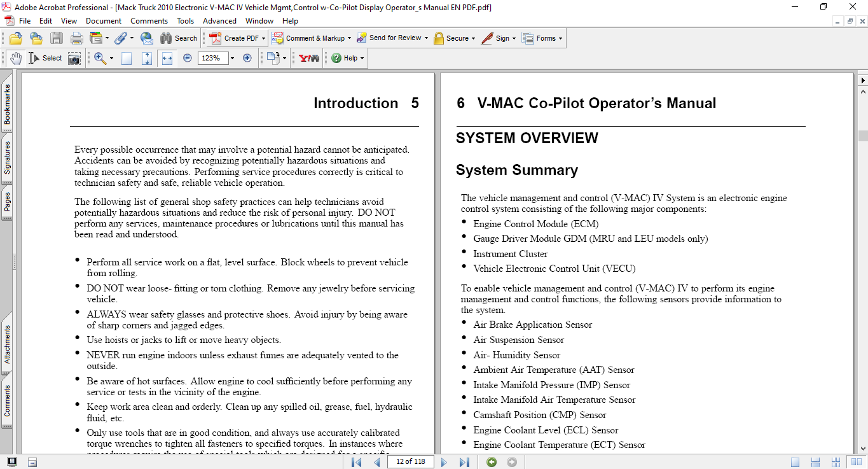
Task: Click the Select text tool button
Action: pos(45,58)
